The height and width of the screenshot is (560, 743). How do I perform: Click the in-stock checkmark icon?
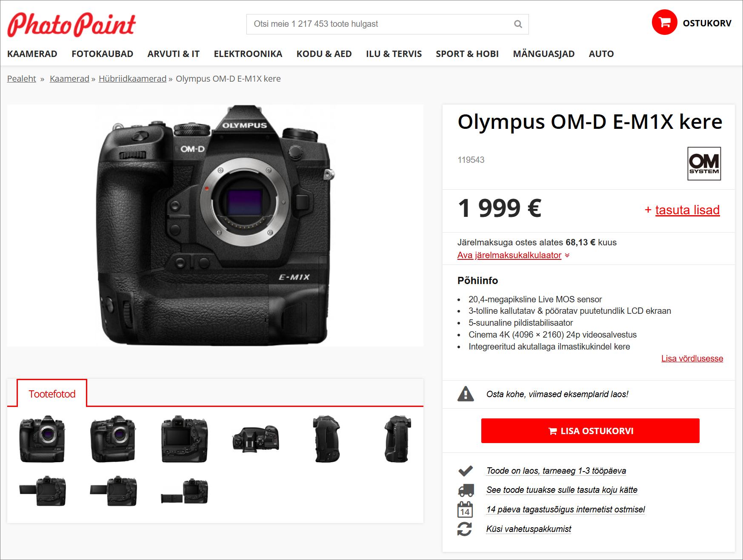(x=466, y=471)
